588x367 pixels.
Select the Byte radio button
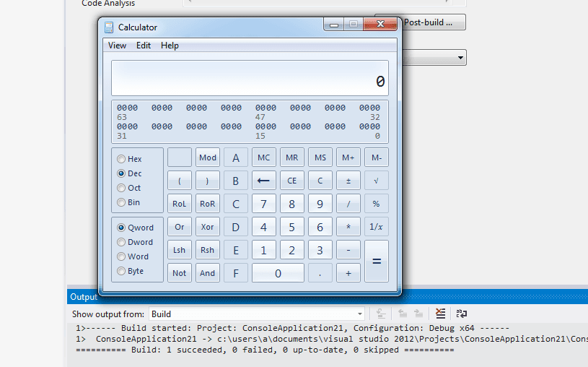point(131,271)
